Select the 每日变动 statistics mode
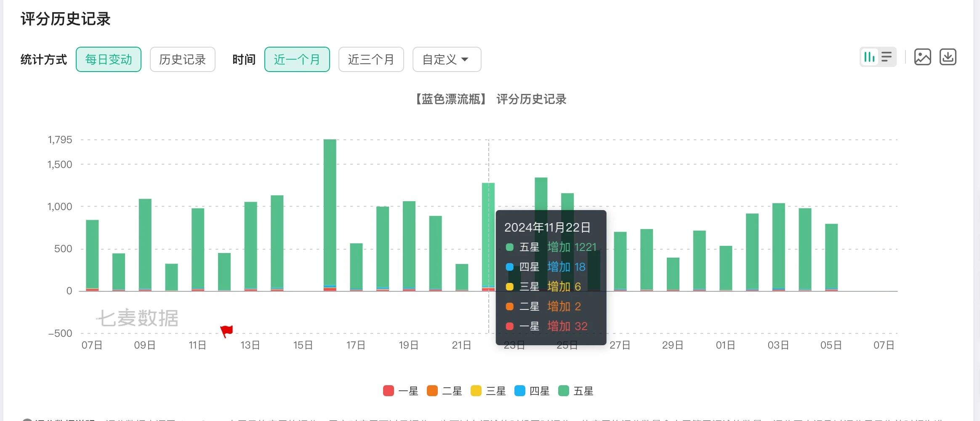The width and height of the screenshot is (980, 421). tap(108, 59)
